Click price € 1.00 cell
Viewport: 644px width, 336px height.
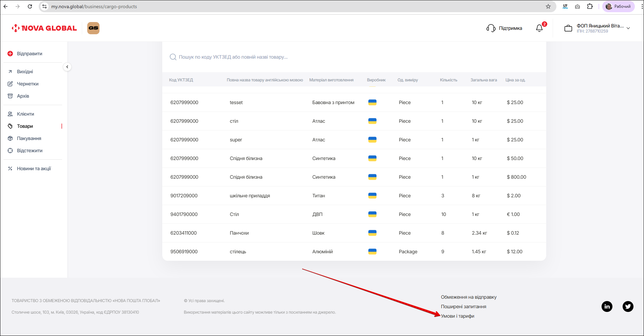[513, 214]
